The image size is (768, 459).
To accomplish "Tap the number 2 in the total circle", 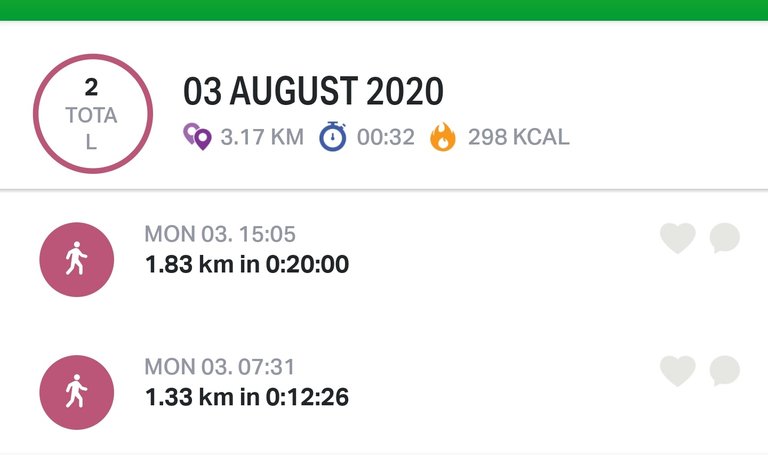I will pyautogui.click(x=91, y=88).
